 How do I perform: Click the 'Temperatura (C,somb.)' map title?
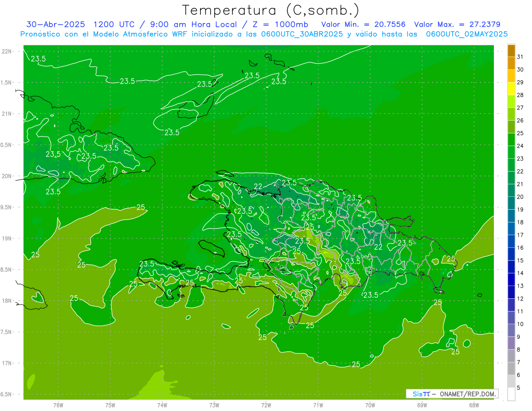click(271, 10)
